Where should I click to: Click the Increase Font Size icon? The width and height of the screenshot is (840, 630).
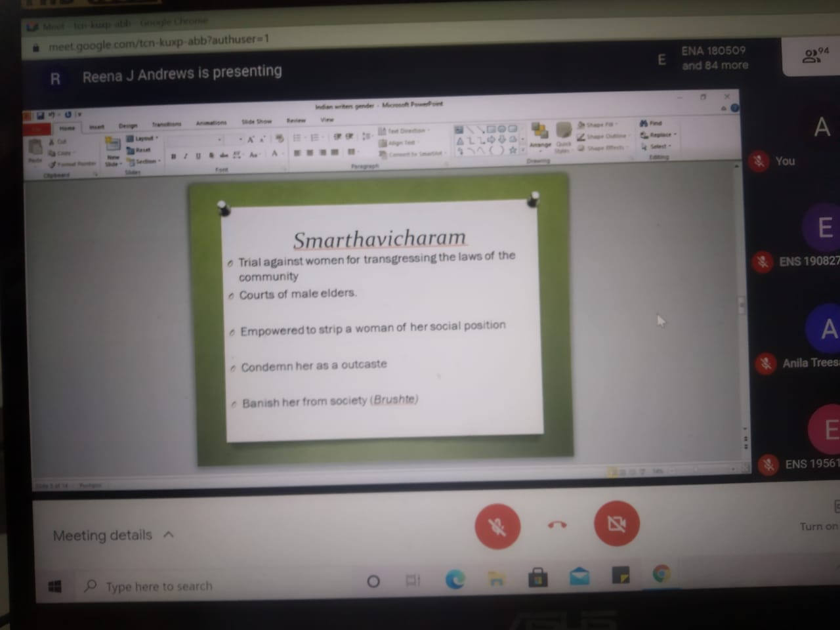(x=251, y=139)
